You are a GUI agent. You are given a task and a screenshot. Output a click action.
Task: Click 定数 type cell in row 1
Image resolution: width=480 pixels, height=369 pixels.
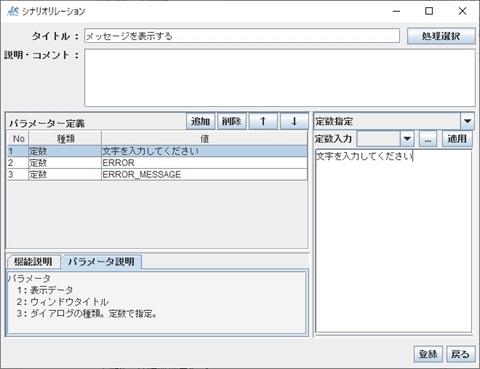[x=65, y=151]
